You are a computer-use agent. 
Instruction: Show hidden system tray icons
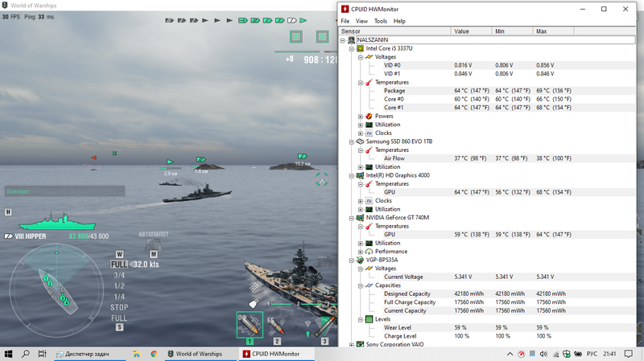510,354
